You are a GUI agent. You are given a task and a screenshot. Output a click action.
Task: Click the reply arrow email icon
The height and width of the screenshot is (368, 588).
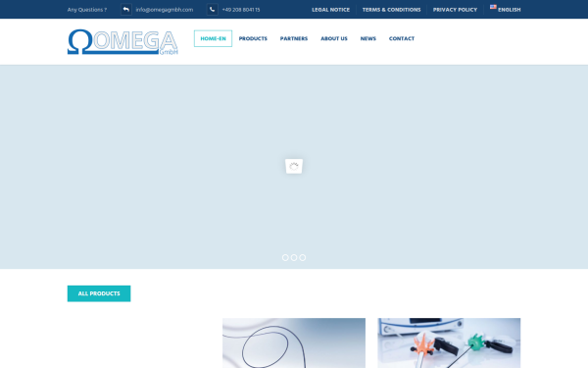point(126,10)
